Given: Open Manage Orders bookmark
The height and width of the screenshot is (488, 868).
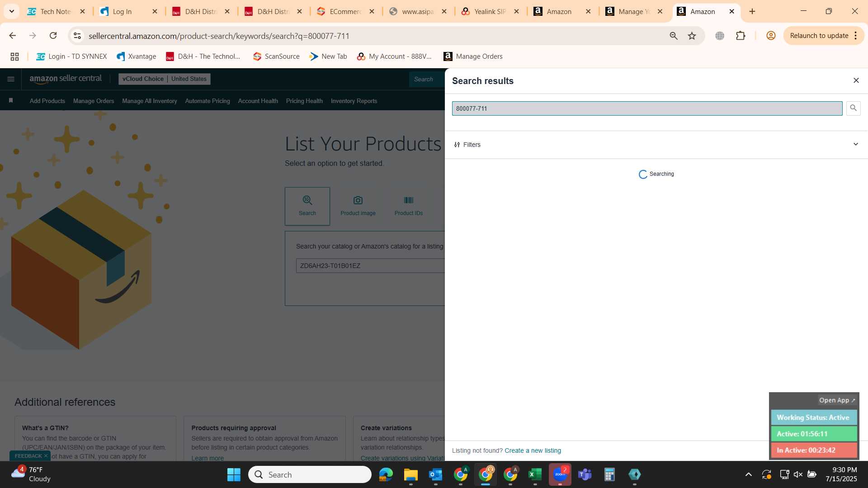Looking at the screenshot, I should (473, 56).
